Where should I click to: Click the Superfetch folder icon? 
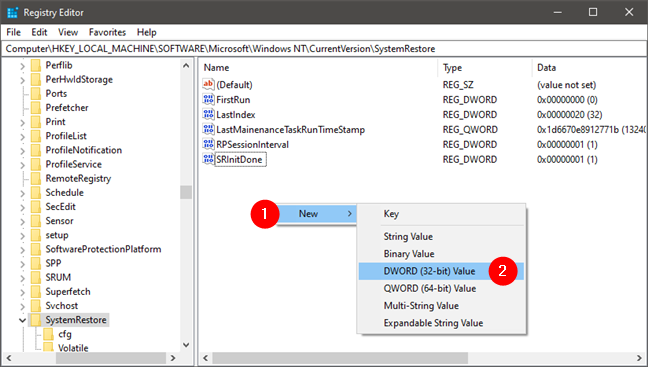pyautogui.click(x=36, y=291)
